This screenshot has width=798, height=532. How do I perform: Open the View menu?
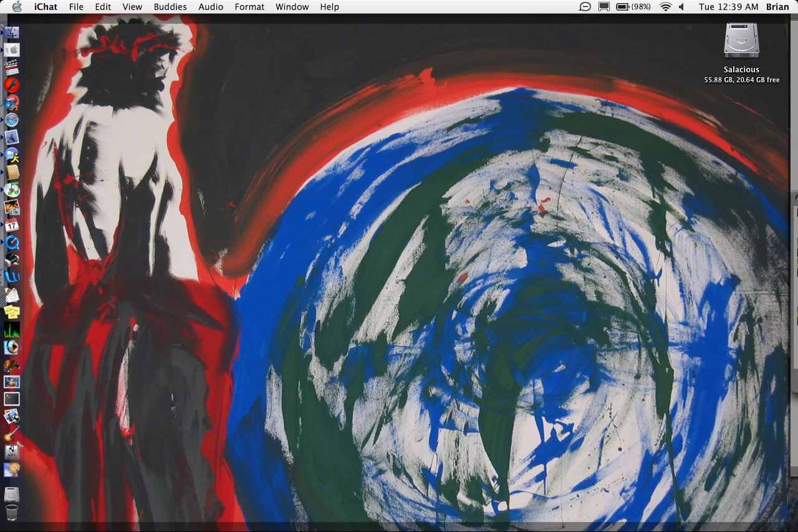click(x=132, y=7)
